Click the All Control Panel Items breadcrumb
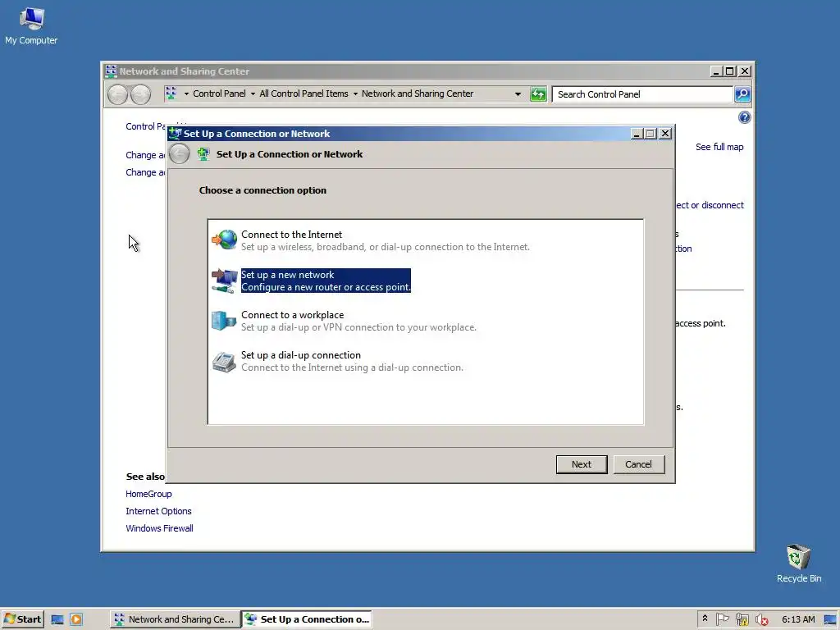The image size is (840, 630). (x=304, y=94)
